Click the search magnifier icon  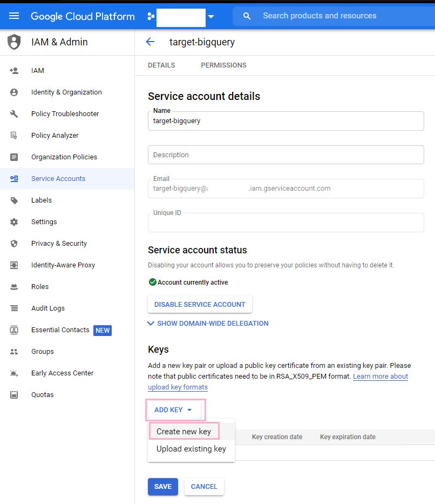247,16
